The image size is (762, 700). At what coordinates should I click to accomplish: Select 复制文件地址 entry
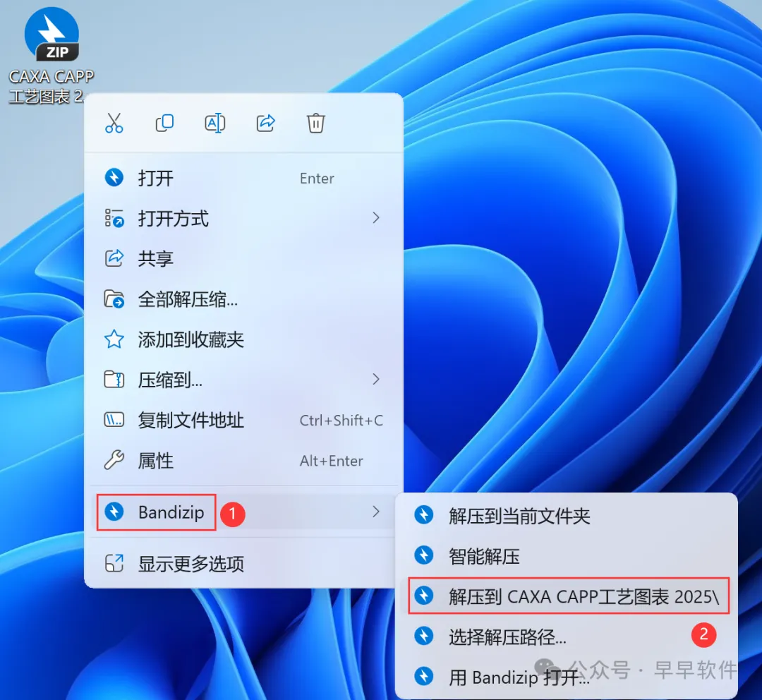point(243,420)
